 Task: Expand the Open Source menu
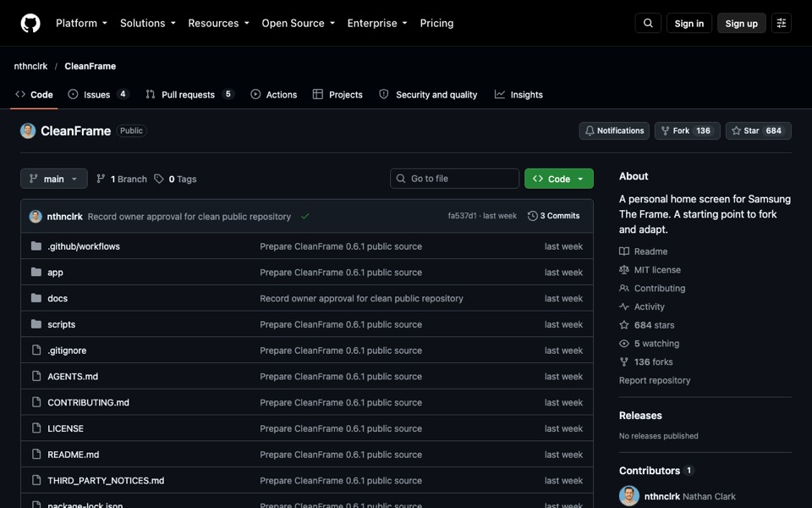pos(299,24)
